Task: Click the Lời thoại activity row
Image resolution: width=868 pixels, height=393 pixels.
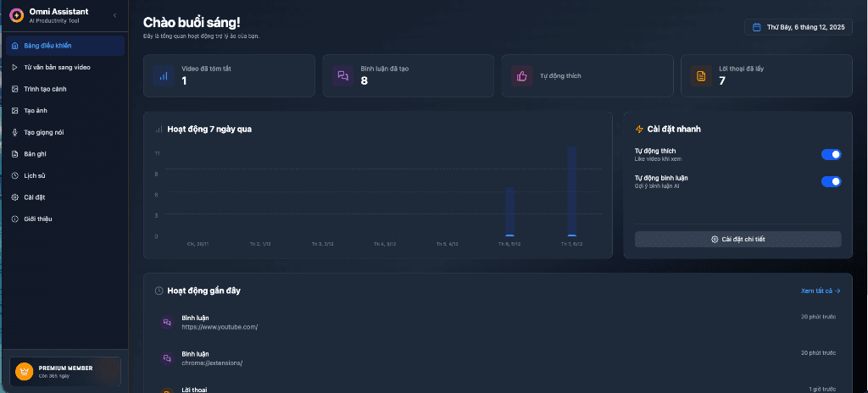Action: (x=497, y=389)
